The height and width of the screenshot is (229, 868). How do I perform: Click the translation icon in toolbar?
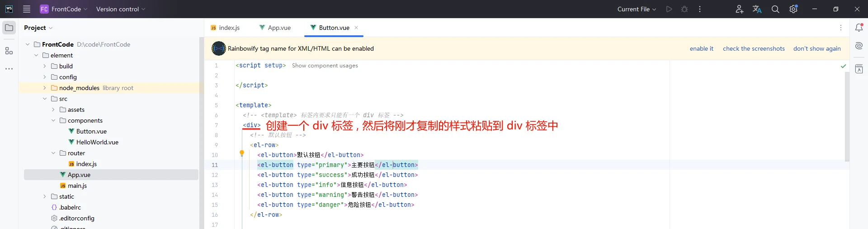click(x=757, y=9)
